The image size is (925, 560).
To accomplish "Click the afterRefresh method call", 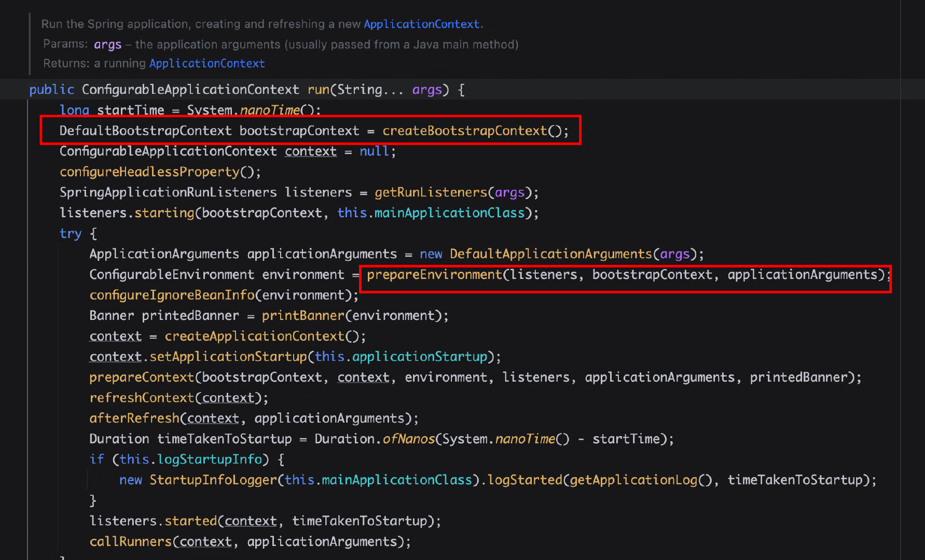I will 134,418.
